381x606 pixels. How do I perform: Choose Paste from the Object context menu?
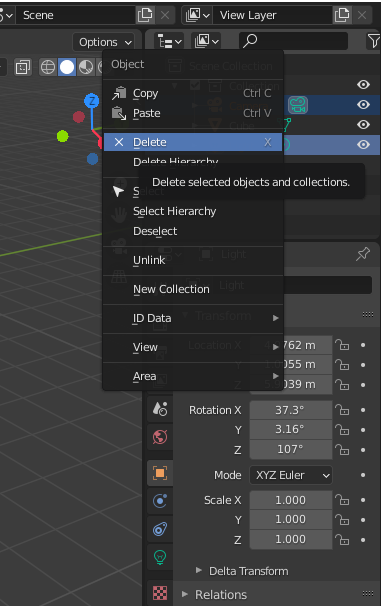click(193, 113)
